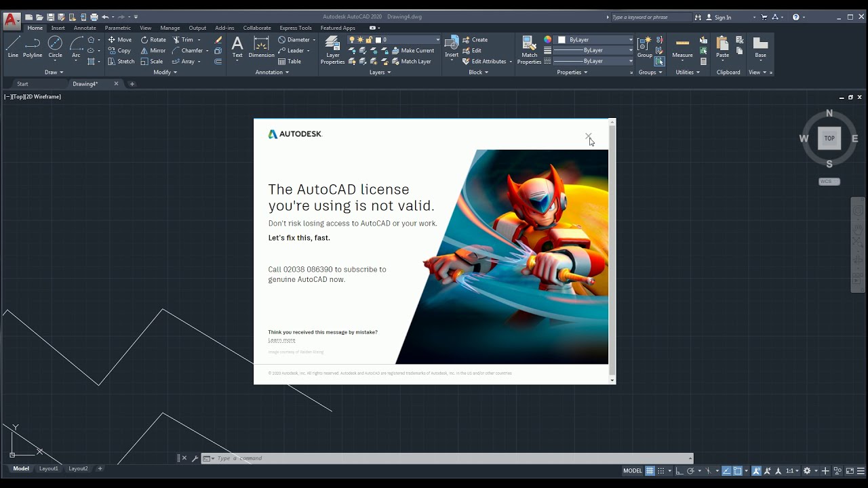This screenshot has width=868, height=488.
Task: Insert a Table
Action: (290, 61)
